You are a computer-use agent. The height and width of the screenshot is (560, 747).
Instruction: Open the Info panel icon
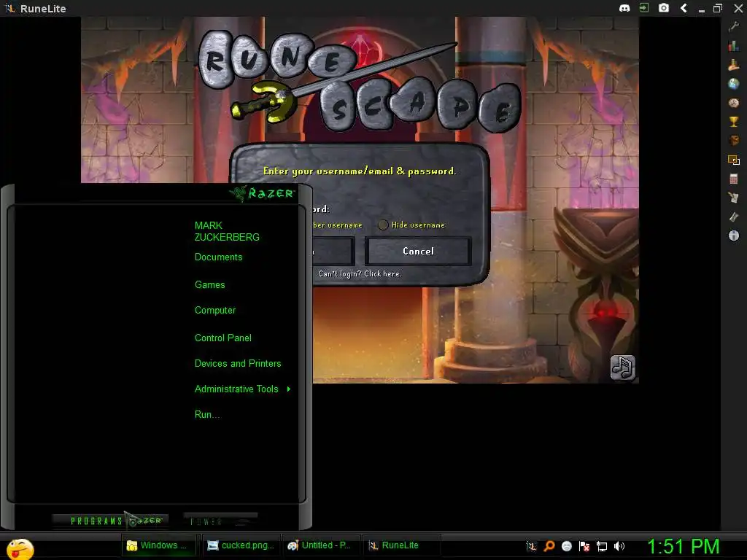[734, 236]
